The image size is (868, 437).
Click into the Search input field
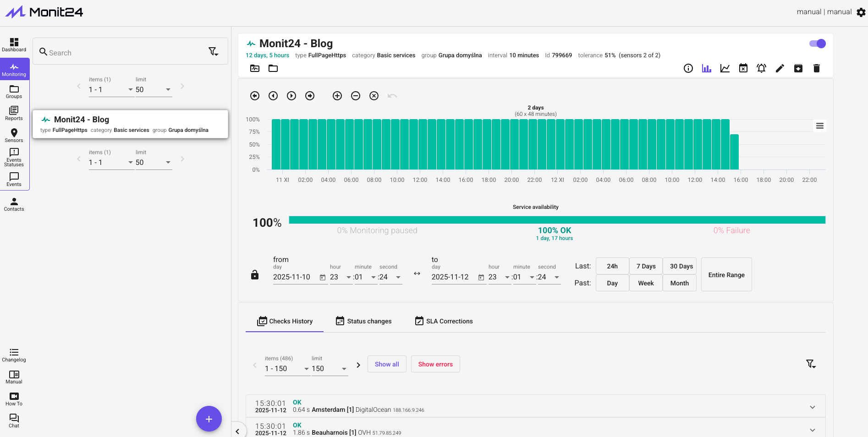[x=124, y=53]
